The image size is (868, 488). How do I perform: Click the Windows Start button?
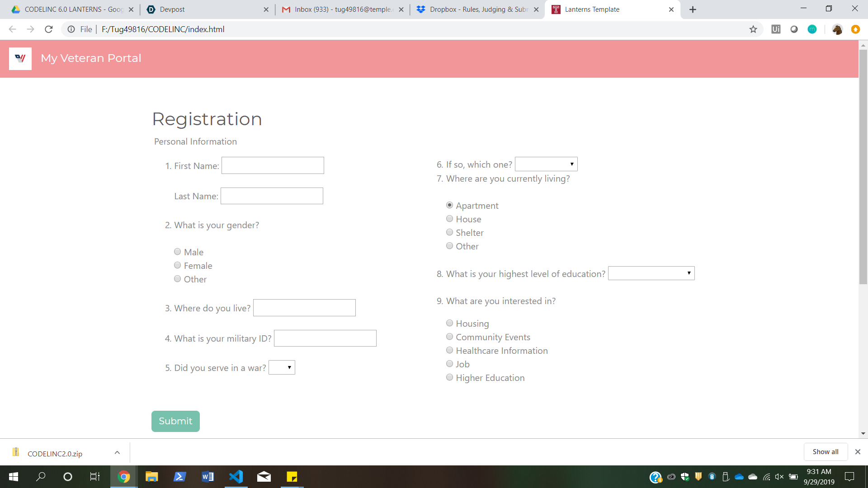point(14,477)
